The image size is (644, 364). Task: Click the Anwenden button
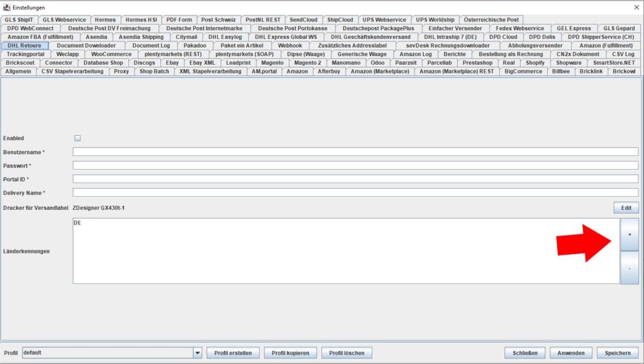click(571, 353)
